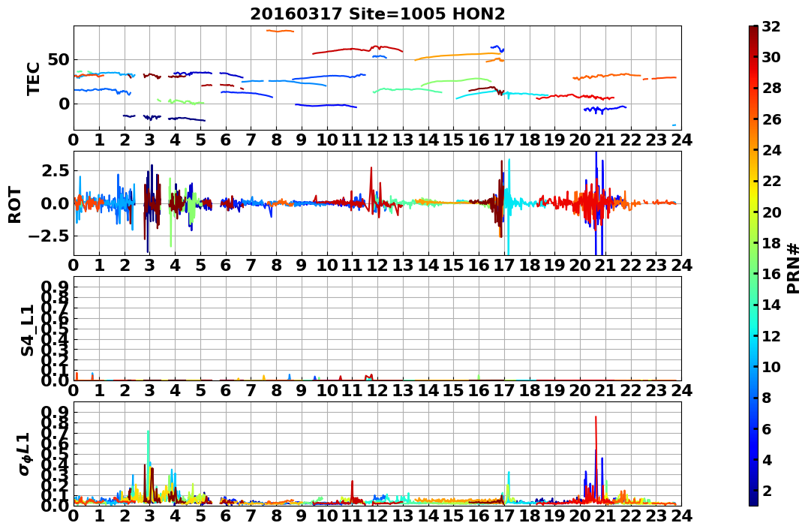Click colorbar tick label 26
This screenshot has height=532, width=808.
771,119
